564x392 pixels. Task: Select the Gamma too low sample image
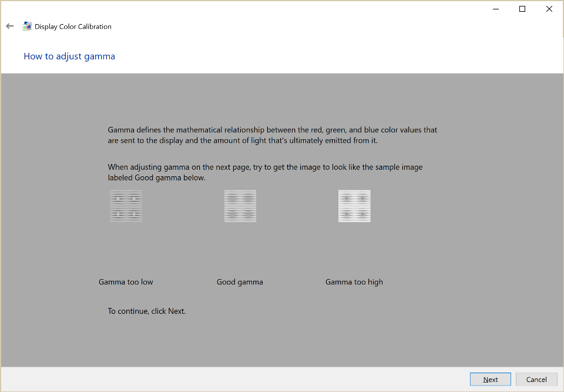(x=126, y=206)
